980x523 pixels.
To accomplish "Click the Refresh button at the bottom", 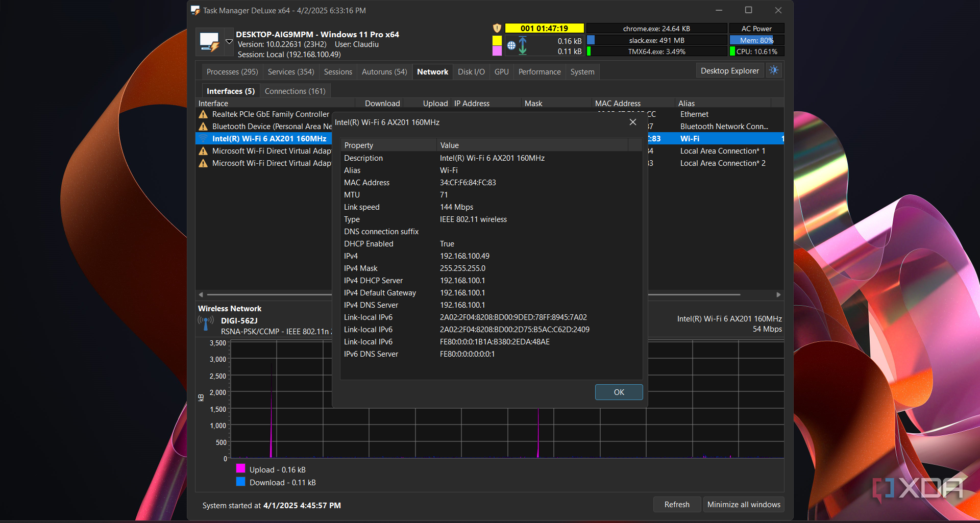I will click(676, 504).
